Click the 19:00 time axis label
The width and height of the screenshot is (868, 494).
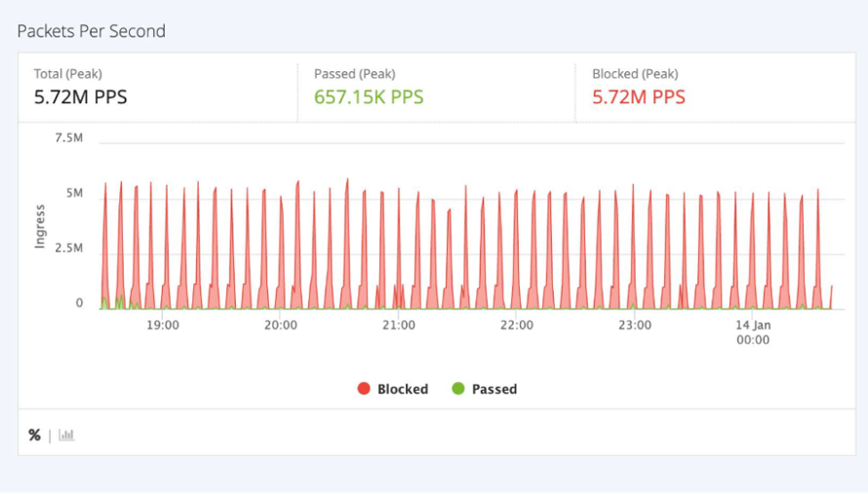click(x=163, y=324)
